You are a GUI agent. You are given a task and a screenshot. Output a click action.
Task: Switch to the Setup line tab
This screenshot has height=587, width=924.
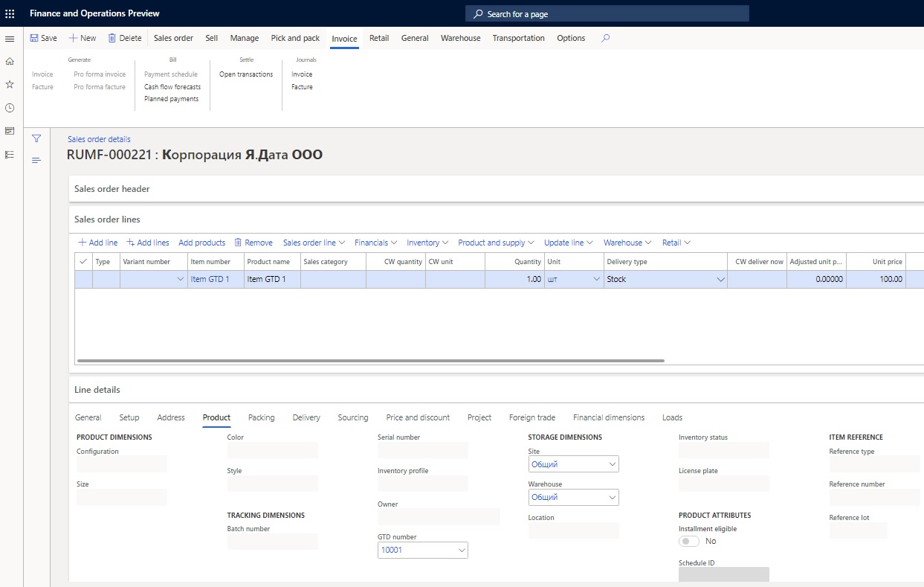click(x=129, y=417)
